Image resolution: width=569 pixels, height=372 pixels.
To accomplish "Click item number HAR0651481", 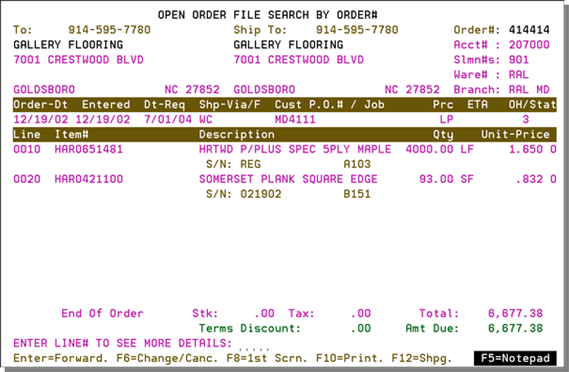I will [x=89, y=149].
